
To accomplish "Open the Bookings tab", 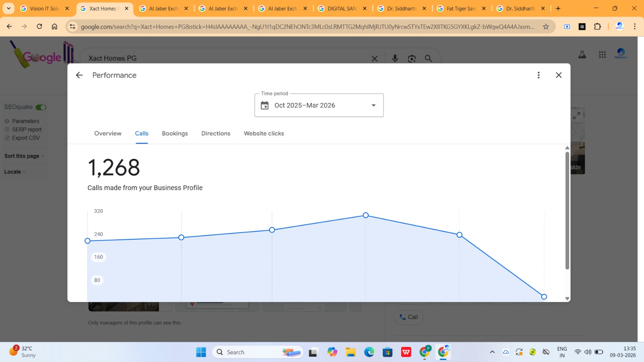I will coord(175,134).
